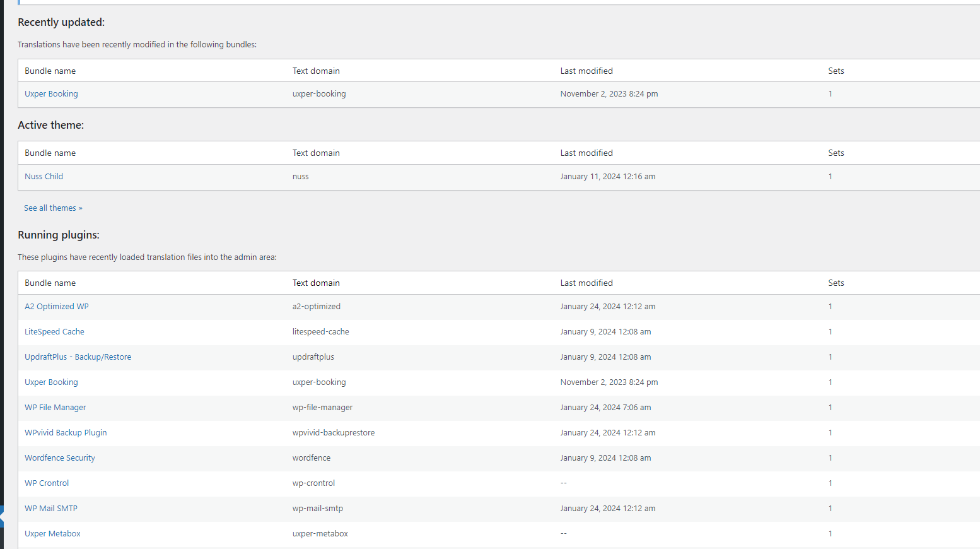Click the January 11, 2024 12:16 am date

[608, 176]
